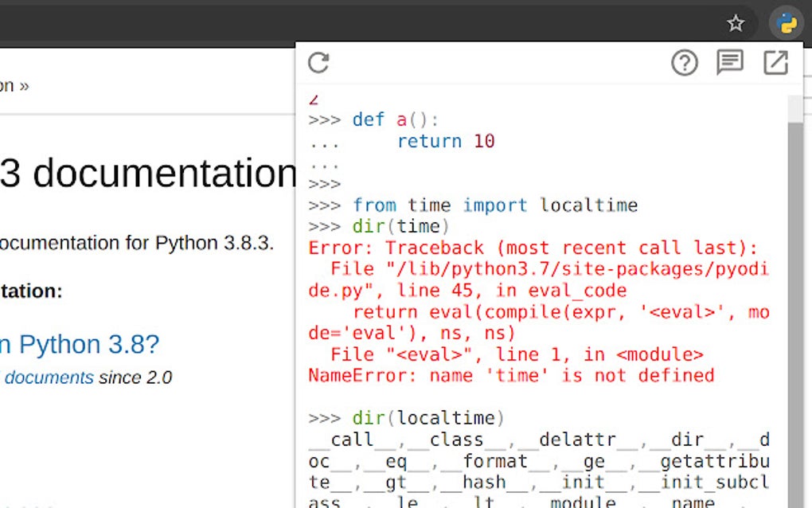
Task: Click the question mark help icon
Action: pyautogui.click(x=684, y=62)
